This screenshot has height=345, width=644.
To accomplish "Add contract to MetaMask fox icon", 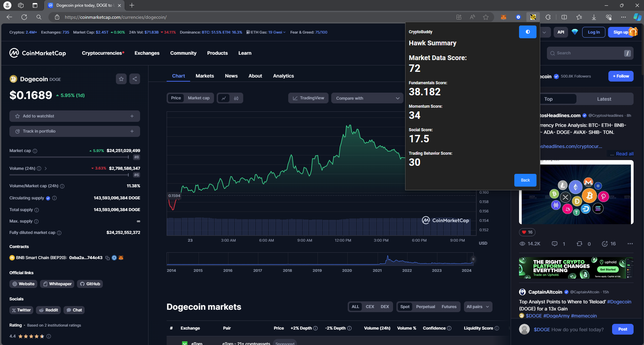I will tap(121, 258).
